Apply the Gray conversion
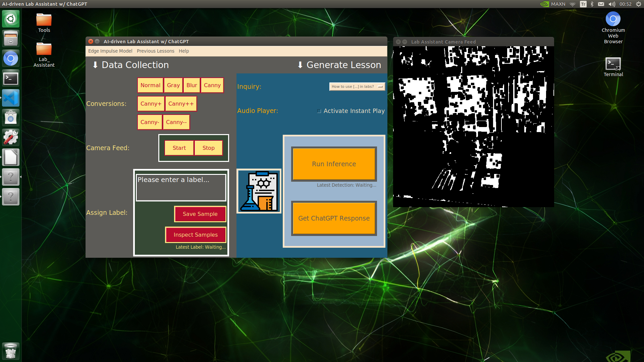 click(173, 85)
